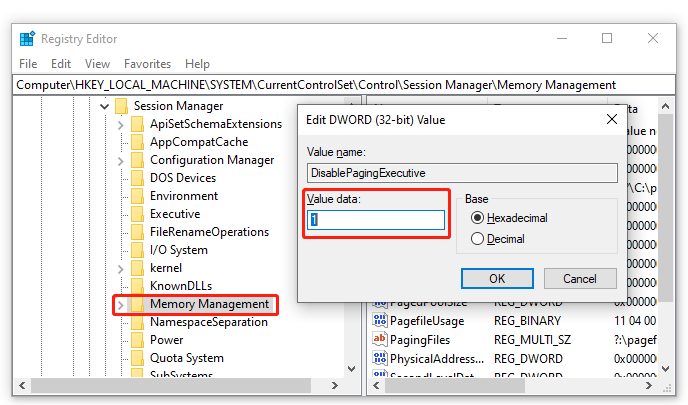Image resolution: width=688 pixels, height=405 pixels.
Task: Click values pane horizontal scroll right arrow
Action: [x=649, y=386]
